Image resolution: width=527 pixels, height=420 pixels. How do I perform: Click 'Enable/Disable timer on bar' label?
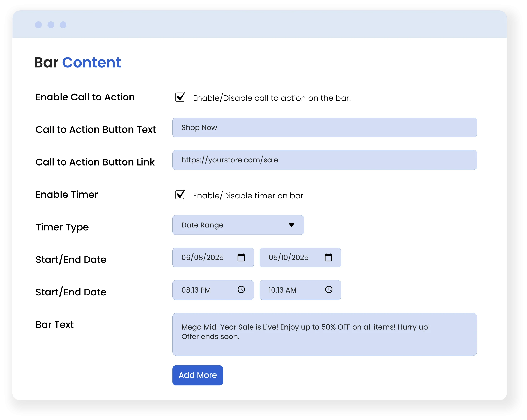pyautogui.click(x=249, y=196)
